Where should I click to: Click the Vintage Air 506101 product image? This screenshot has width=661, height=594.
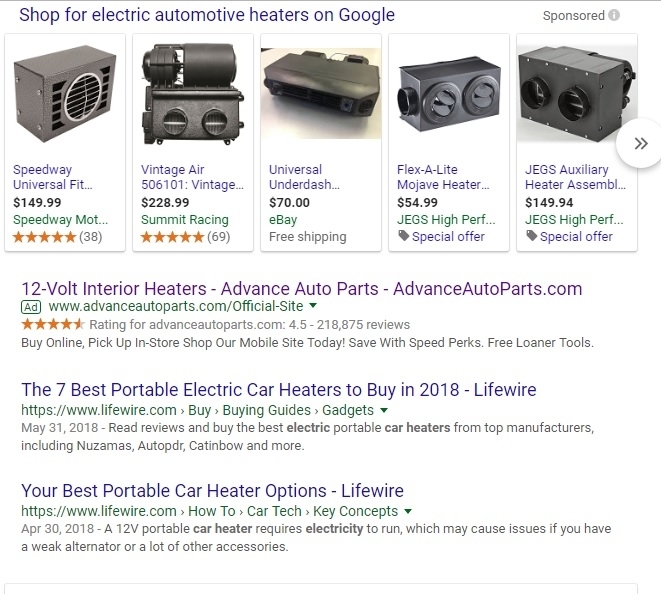tap(193, 94)
